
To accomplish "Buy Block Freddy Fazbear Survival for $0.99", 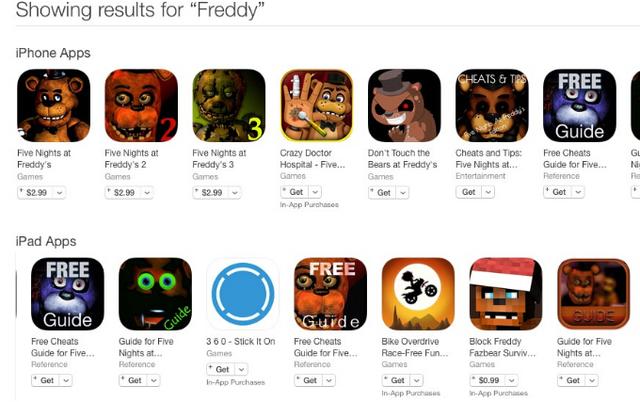I will [488, 380].
